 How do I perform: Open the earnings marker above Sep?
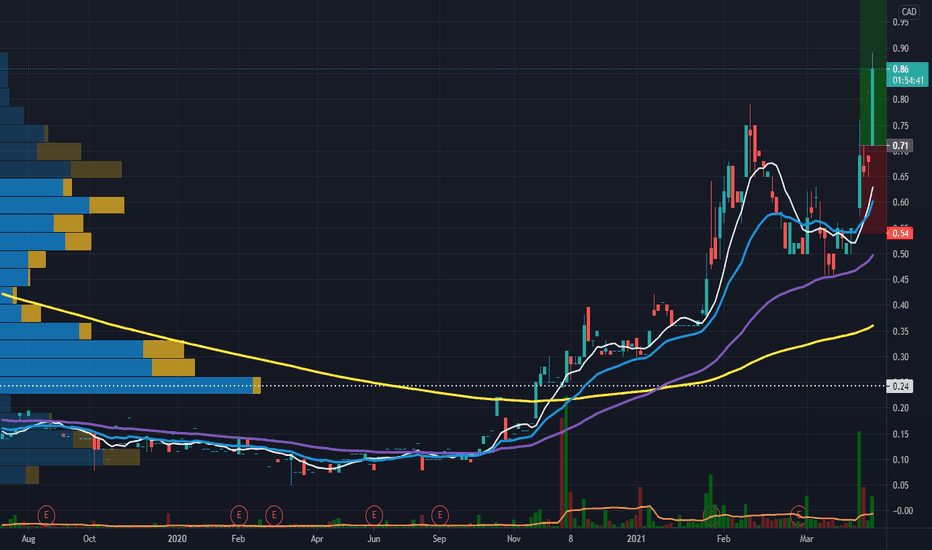(x=440, y=515)
